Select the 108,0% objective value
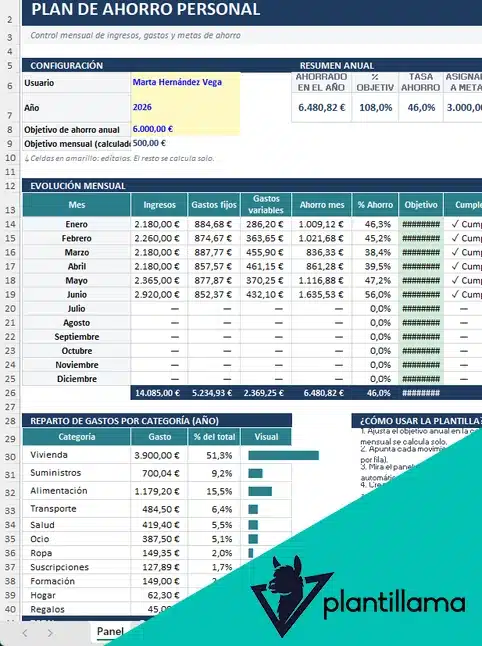 pyautogui.click(x=375, y=108)
